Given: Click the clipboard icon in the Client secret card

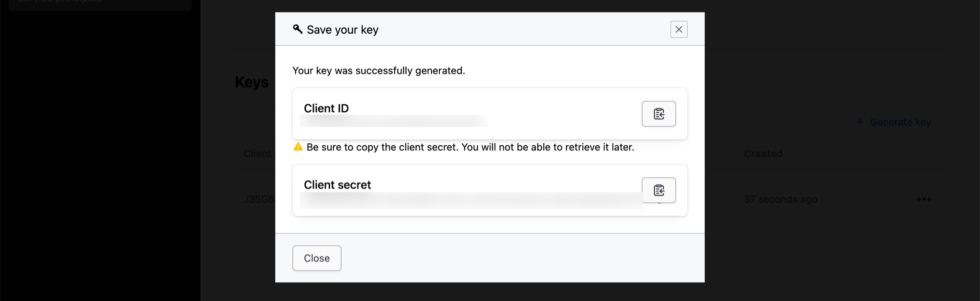Looking at the screenshot, I should click(x=658, y=190).
